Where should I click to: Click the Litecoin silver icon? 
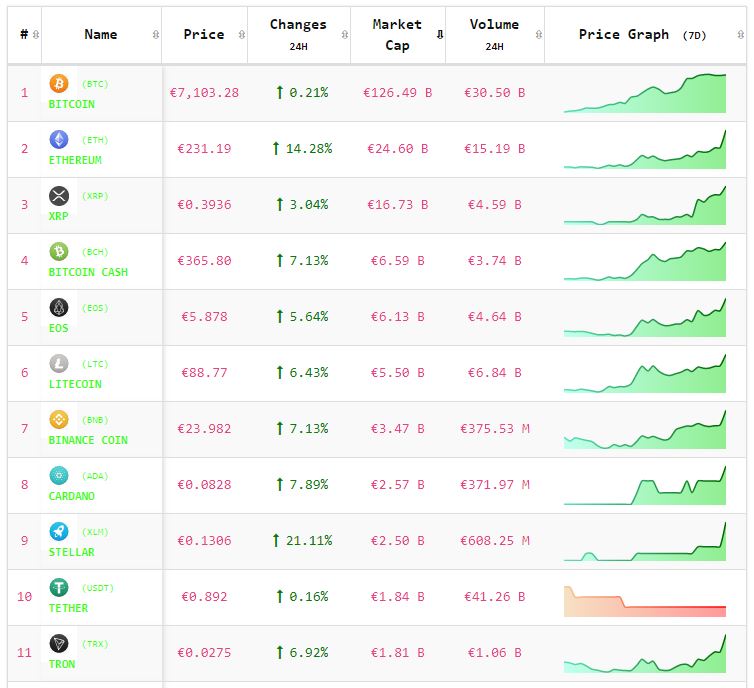pyautogui.click(x=59, y=364)
